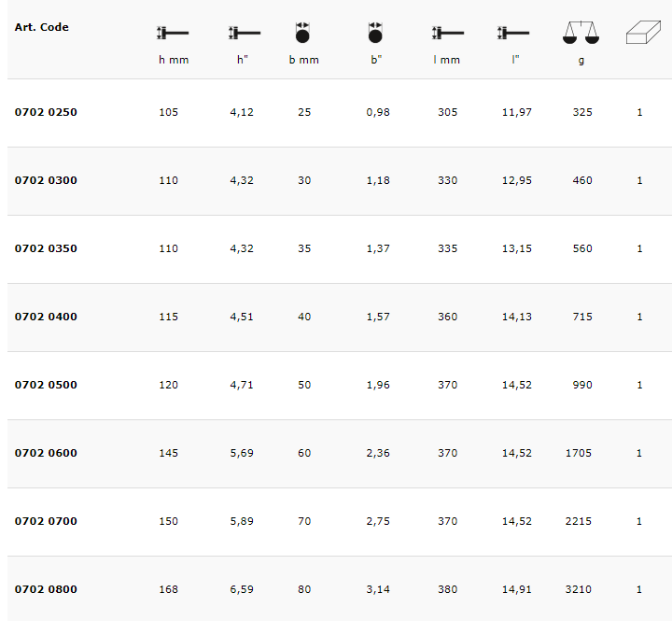Click the 3210 weight value cell
Image resolution: width=672 pixels, height=621 pixels.
579,589
